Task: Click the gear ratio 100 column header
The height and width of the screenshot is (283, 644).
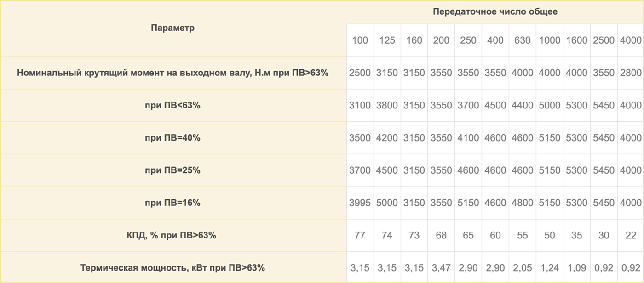Action: 360,40
